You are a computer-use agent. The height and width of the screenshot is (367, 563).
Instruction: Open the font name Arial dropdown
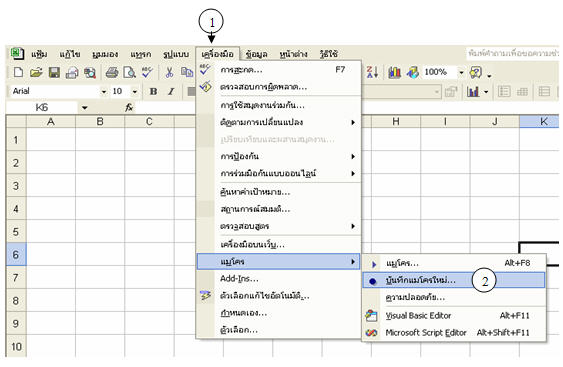(x=104, y=92)
